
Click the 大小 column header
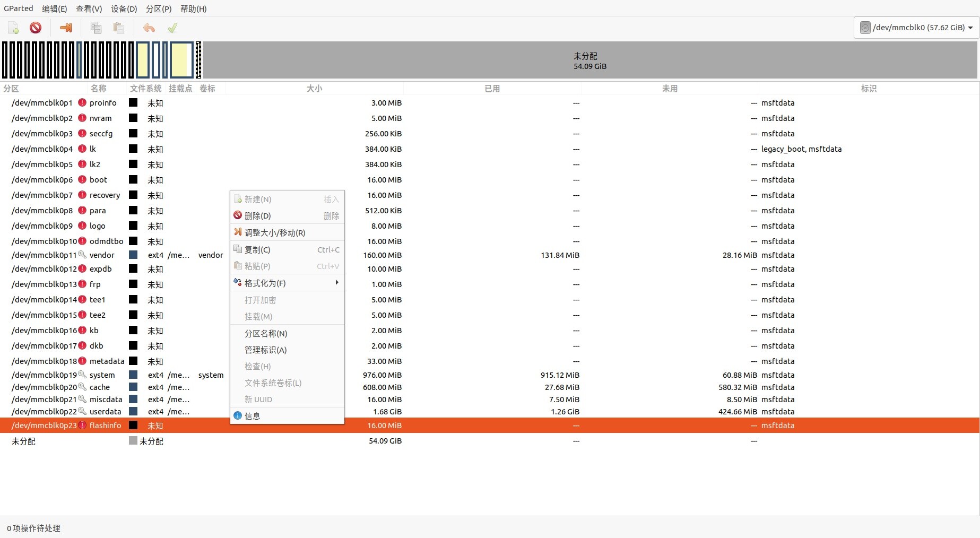click(x=314, y=89)
